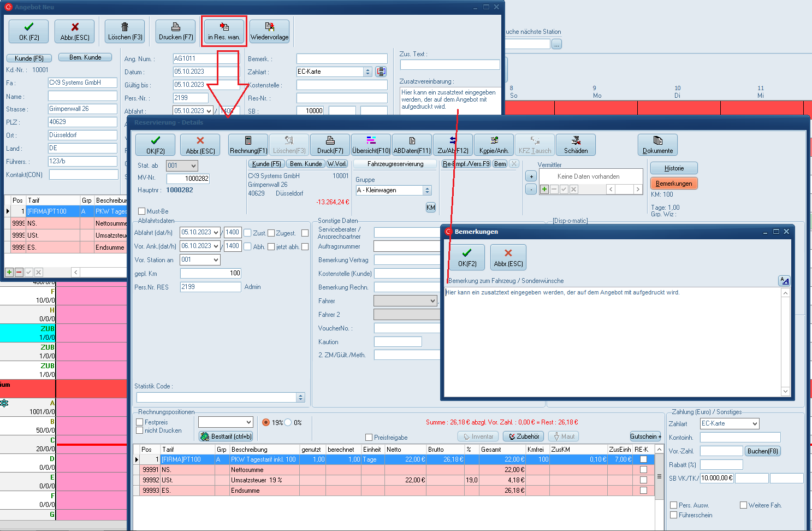Enable the Must-Be checkbox

click(142, 211)
